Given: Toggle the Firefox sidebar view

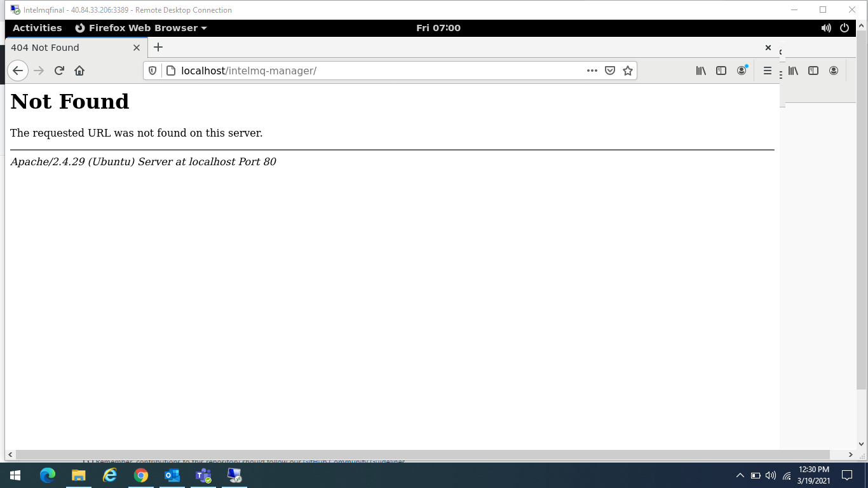Looking at the screenshot, I should (x=721, y=71).
